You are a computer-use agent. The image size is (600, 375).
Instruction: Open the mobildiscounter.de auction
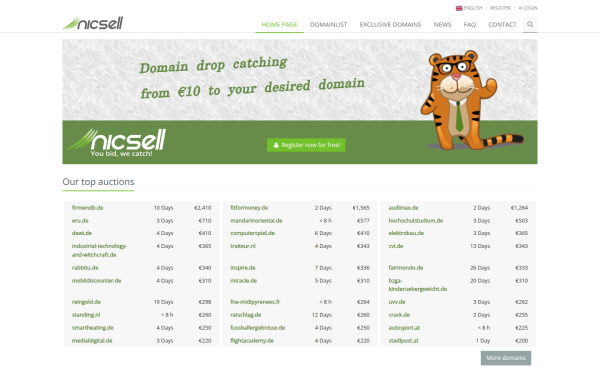click(x=96, y=281)
